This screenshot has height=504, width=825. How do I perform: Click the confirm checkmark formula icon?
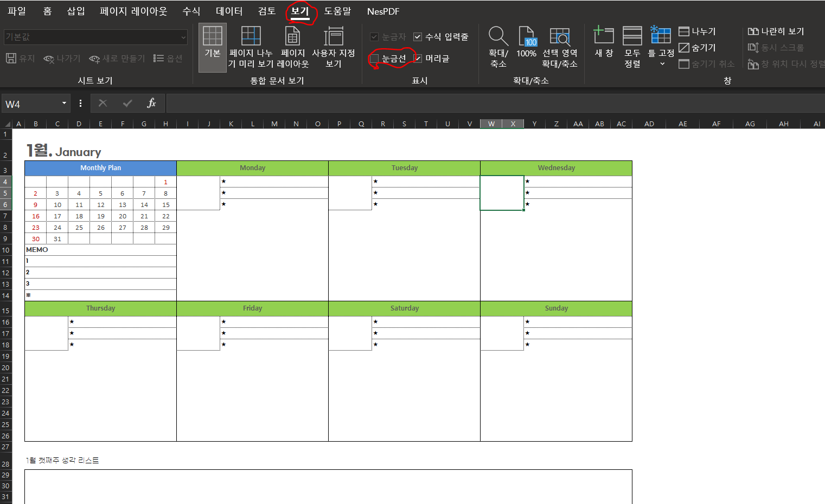point(127,103)
